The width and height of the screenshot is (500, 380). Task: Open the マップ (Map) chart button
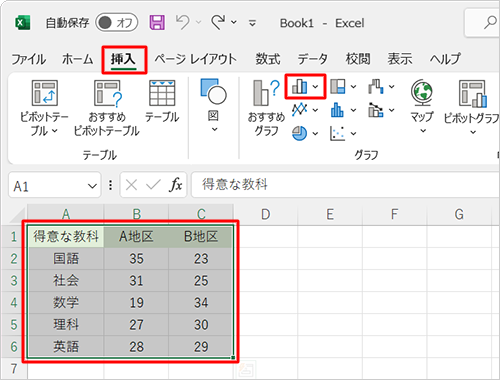pos(422,106)
